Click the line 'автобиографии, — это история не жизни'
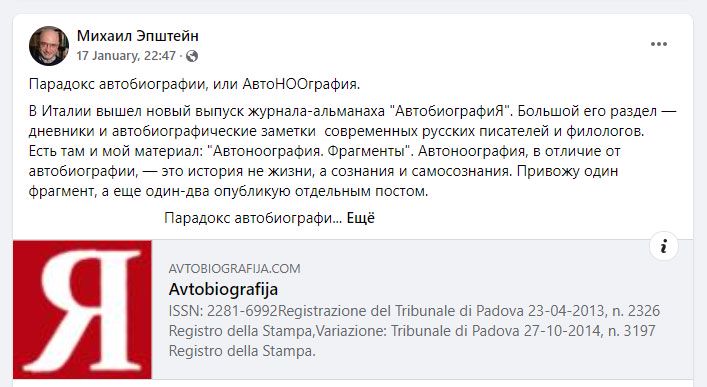707x387 pixels. click(323, 171)
